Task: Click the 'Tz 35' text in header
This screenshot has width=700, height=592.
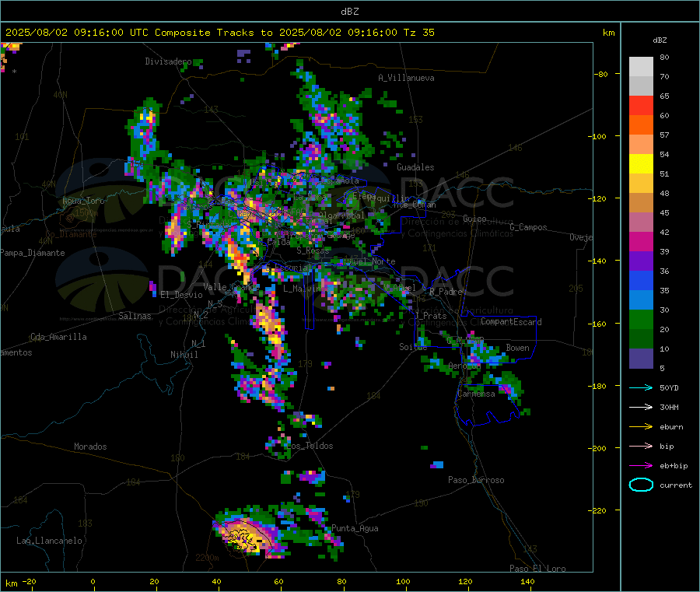Action: pyautogui.click(x=418, y=33)
